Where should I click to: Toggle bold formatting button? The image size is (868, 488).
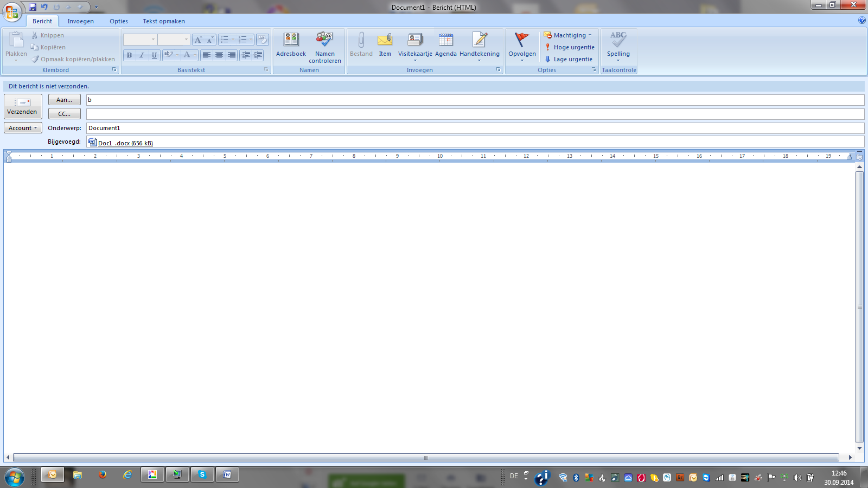point(129,55)
